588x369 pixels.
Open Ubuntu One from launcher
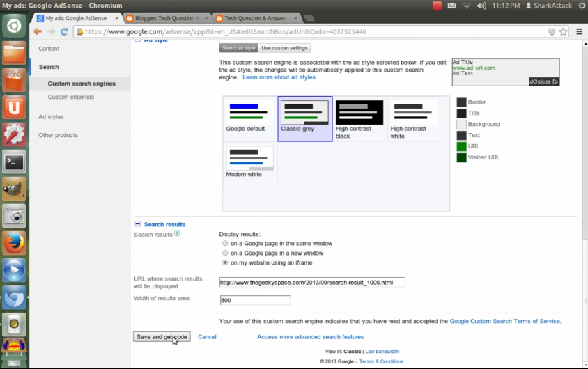coord(14,107)
